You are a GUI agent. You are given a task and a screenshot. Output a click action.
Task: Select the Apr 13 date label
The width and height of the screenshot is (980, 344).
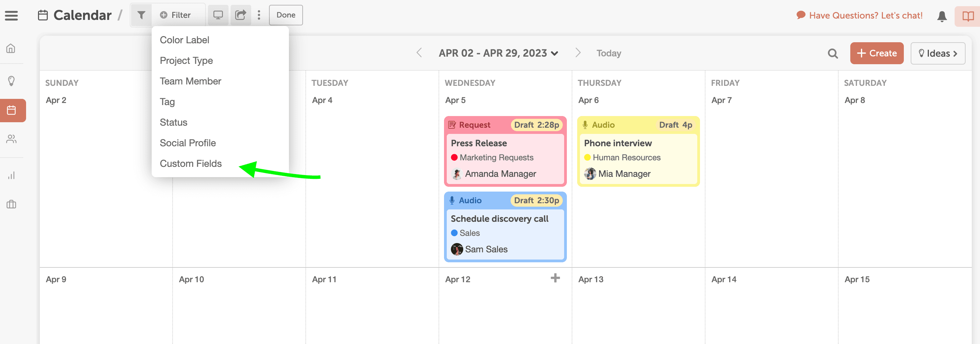coord(591,279)
